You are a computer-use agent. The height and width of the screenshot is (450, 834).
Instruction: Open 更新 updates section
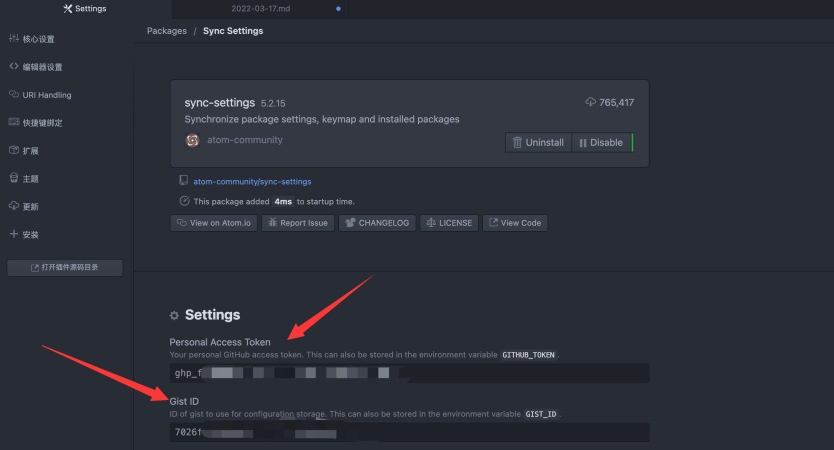click(x=30, y=207)
